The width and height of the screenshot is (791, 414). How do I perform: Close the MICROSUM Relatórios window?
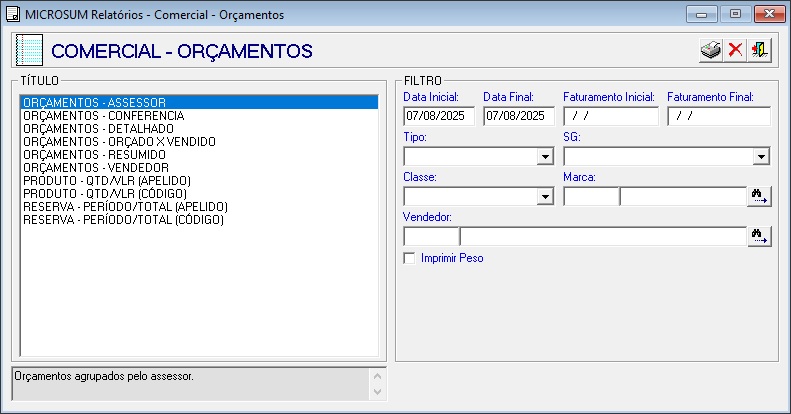[x=770, y=14]
